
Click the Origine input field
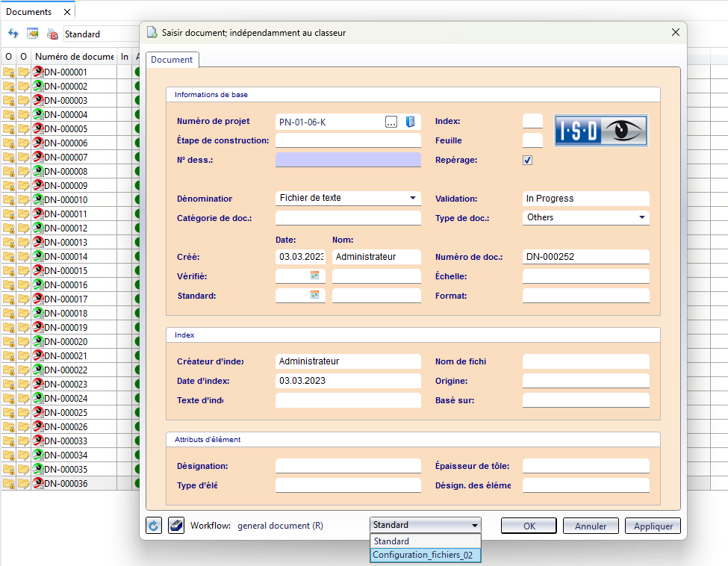tap(586, 381)
